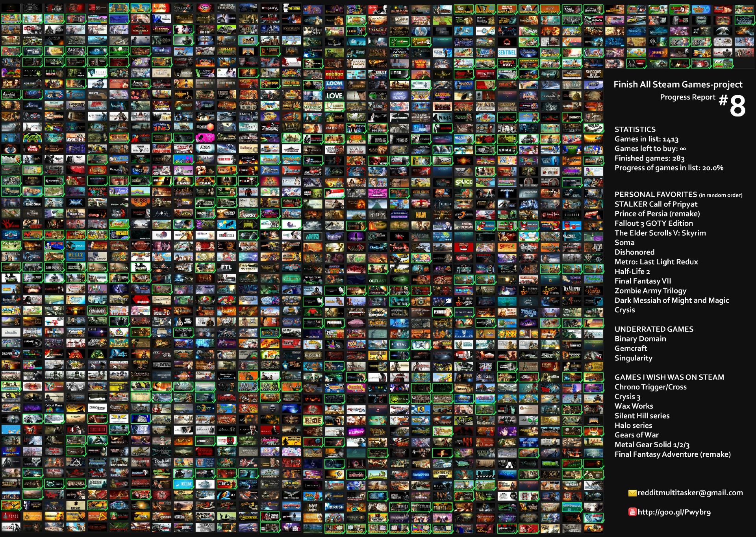Click the Final DOOM game thumbnail
This screenshot has height=537, width=756.
tap(248, 223)
